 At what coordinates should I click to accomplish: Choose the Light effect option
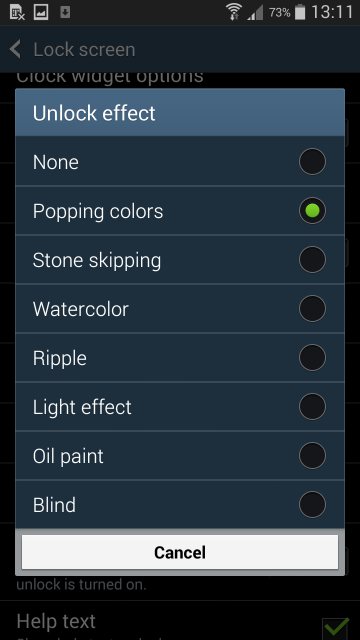pos(180,407)
